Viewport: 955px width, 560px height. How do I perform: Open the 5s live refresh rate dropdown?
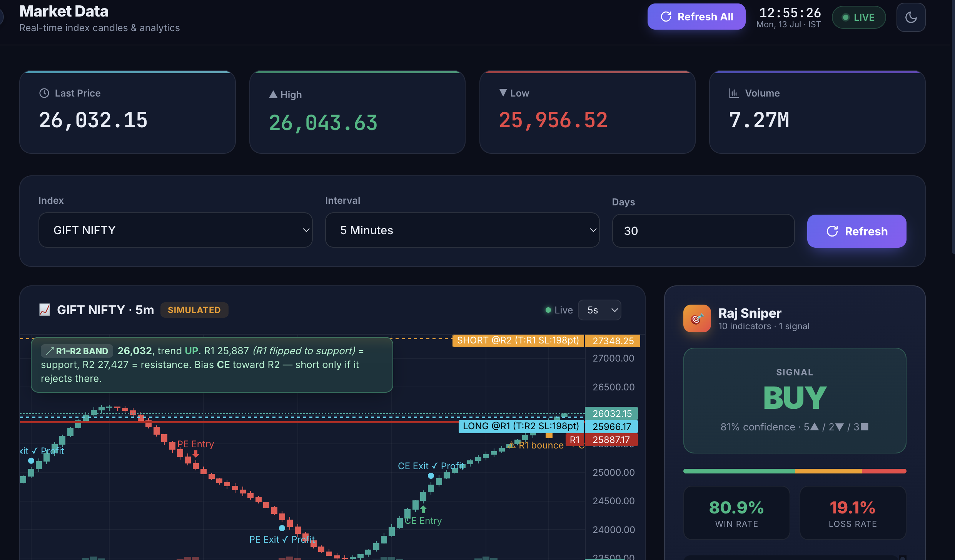coord(599,310)
